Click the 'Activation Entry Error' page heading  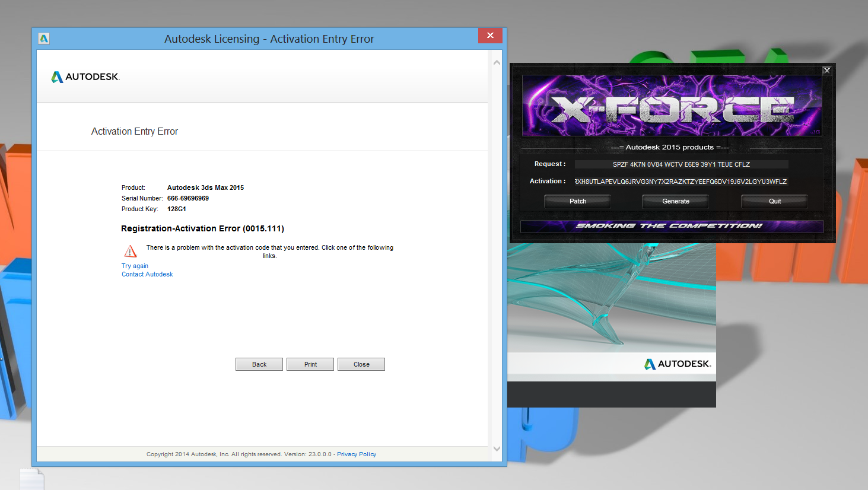[135, 131]
